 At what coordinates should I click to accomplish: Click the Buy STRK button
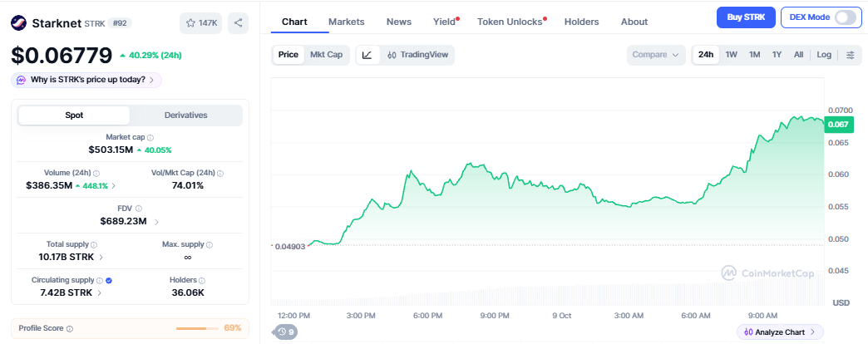tap(747, 17)
